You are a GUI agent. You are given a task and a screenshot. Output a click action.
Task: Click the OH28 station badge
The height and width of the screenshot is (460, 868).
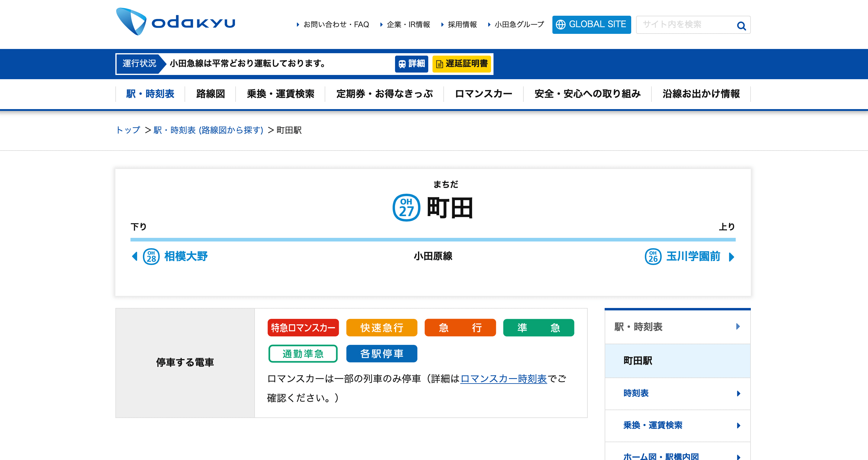point(151,257)
